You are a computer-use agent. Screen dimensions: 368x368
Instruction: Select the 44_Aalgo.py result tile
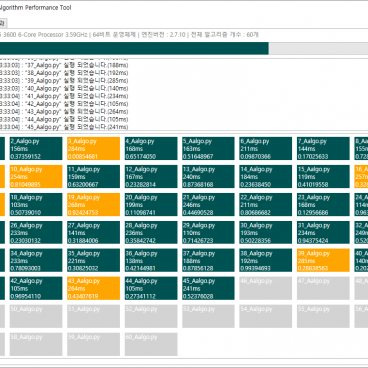[151, 288]
